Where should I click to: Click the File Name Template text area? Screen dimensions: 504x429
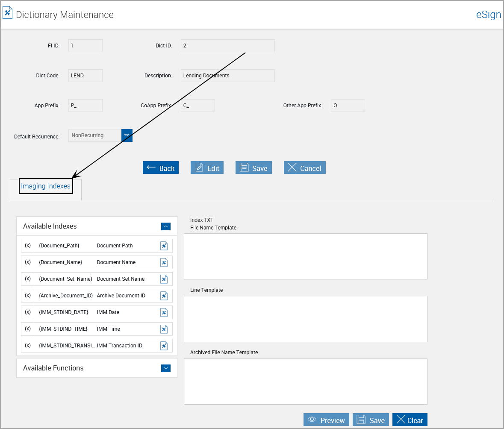tap(305, 256)
